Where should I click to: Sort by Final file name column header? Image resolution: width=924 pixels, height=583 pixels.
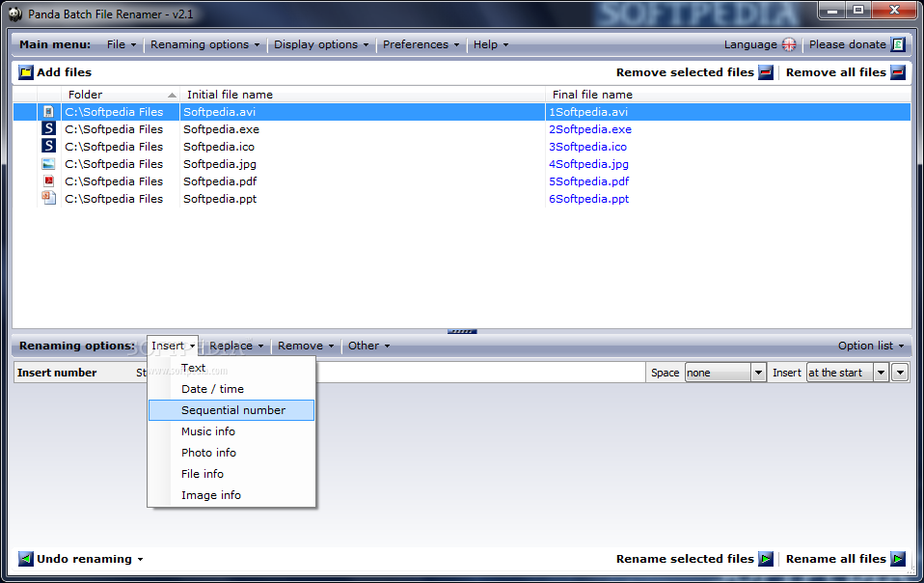pos(728,95)
